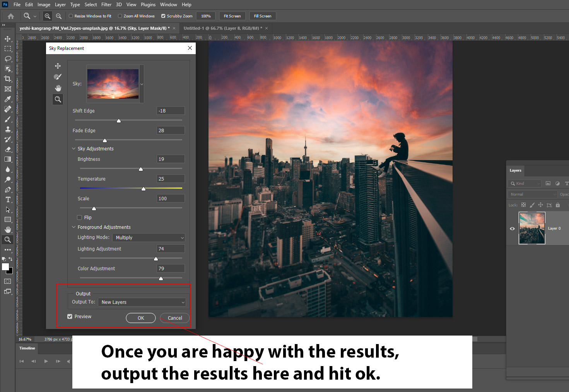This screenshot has width=569, height=392.
Task: Switch to the Untitled-1 document tab
Action: [x=222, y=28]
